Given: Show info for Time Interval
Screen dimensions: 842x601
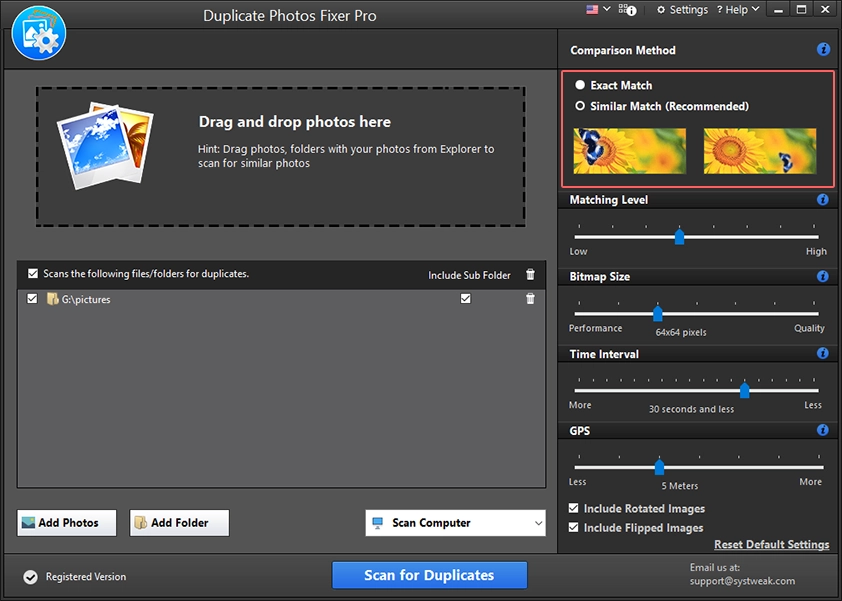Looking at the screenshot, I should tap(822, 353).
